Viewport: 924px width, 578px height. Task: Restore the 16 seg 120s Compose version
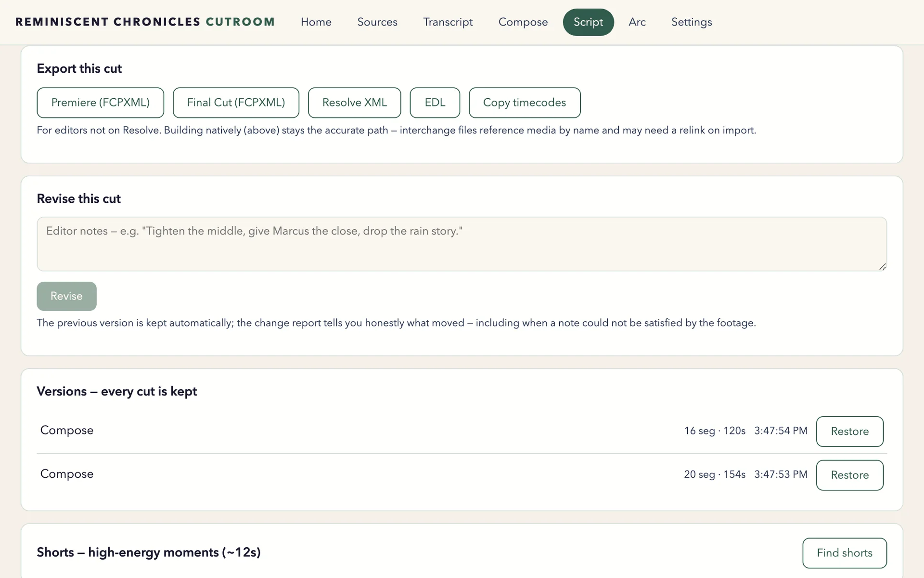[x=849, y=432]
